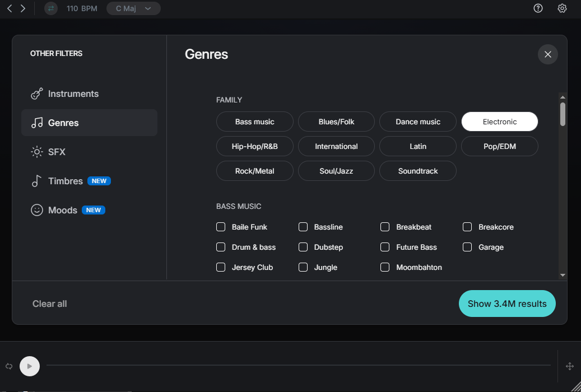581x392 pixels.
Task: Open help via the question mark icon
Action: [538, 8]
